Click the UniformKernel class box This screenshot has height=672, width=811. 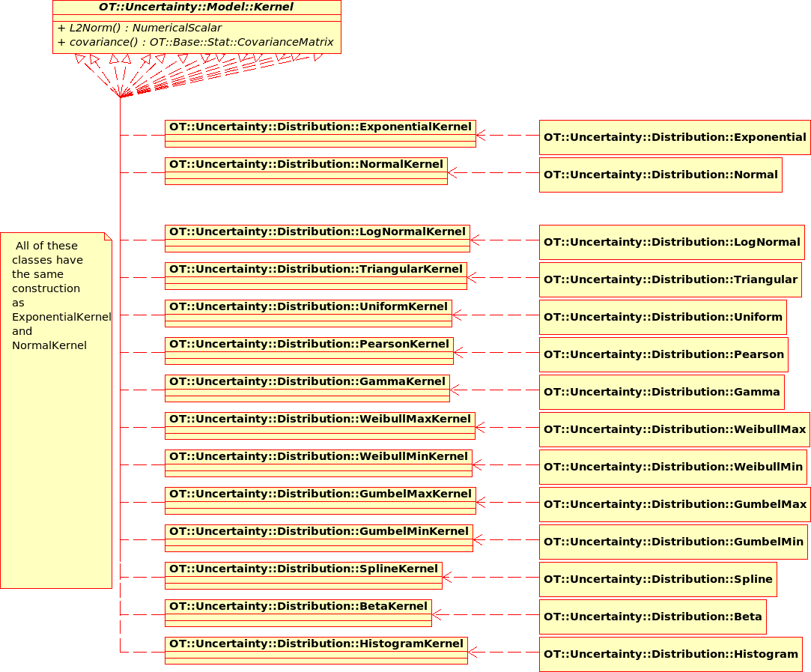point(308,307)
